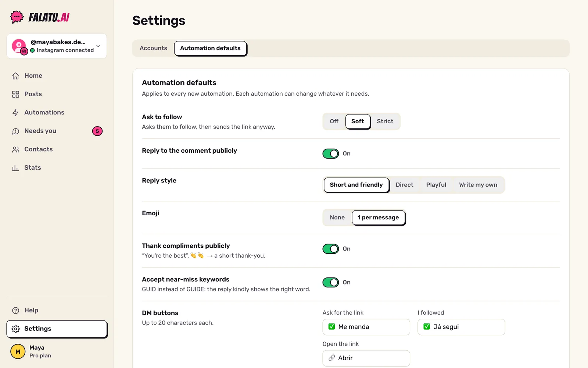Edit the I followed button text field
Image resolution: width=588 pixels, height=368 pixels.
coord(461,327)
